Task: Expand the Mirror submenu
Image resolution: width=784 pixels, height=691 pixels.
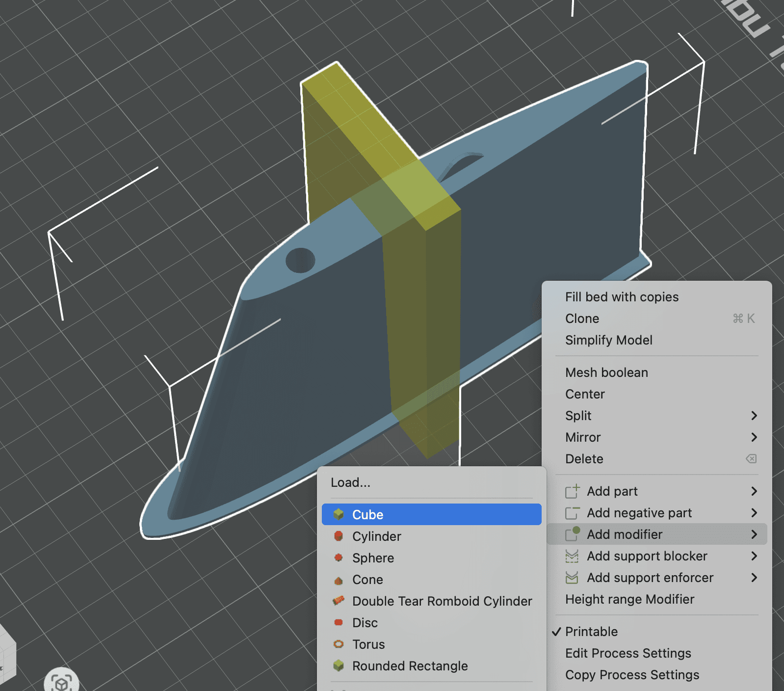Action: click(657, 437)
